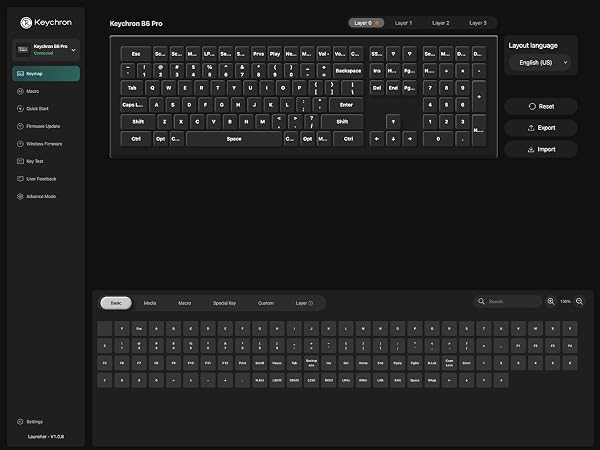600x450 pixels.
Task: Select the Vol- key on keyboard map
Action: click(x=324, y=54)
